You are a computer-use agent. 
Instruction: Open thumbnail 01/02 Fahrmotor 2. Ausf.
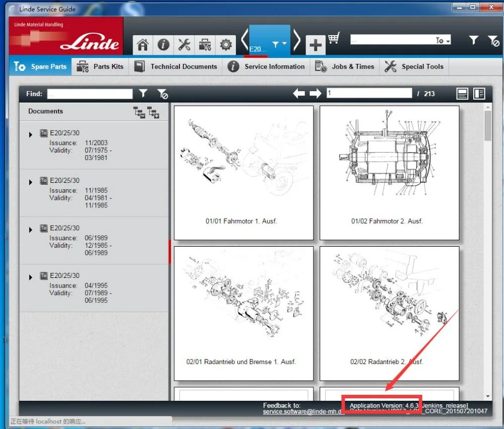389,173
